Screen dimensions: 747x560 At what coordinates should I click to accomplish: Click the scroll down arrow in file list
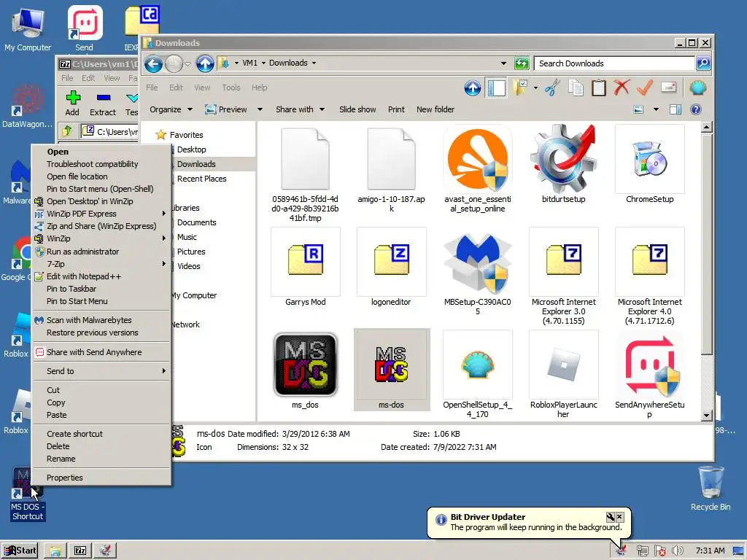(x=706, y=415)
